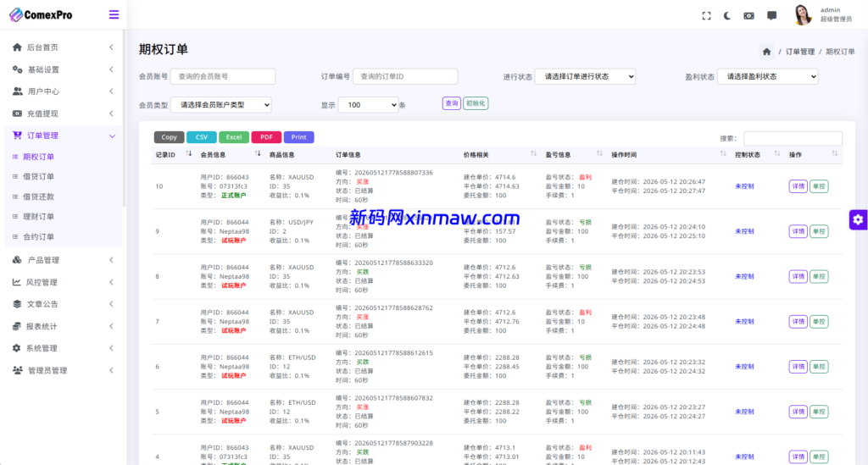Click the 系统管理 gear icon
The image size is (868, 465).
coord(17,348)
